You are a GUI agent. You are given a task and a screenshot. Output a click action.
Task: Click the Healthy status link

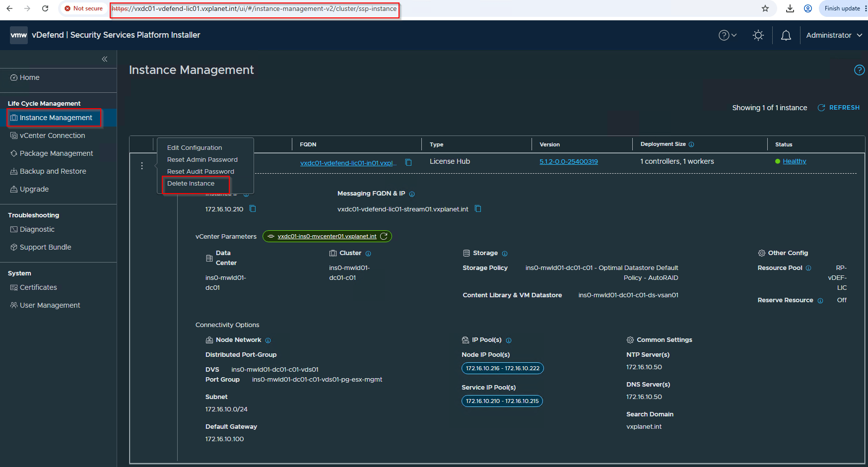pos(795,161)
